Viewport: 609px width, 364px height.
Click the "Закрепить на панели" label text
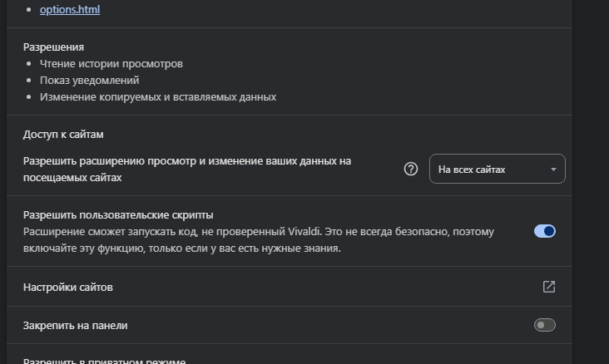pyautogui.click(x=76, y=325)
